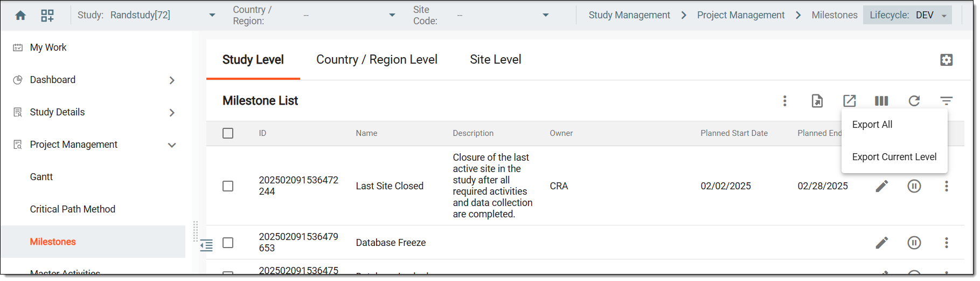Screen dimensions: 980x281
Task: Toggle the select-all header checkbox
Action: click(228, 133)
